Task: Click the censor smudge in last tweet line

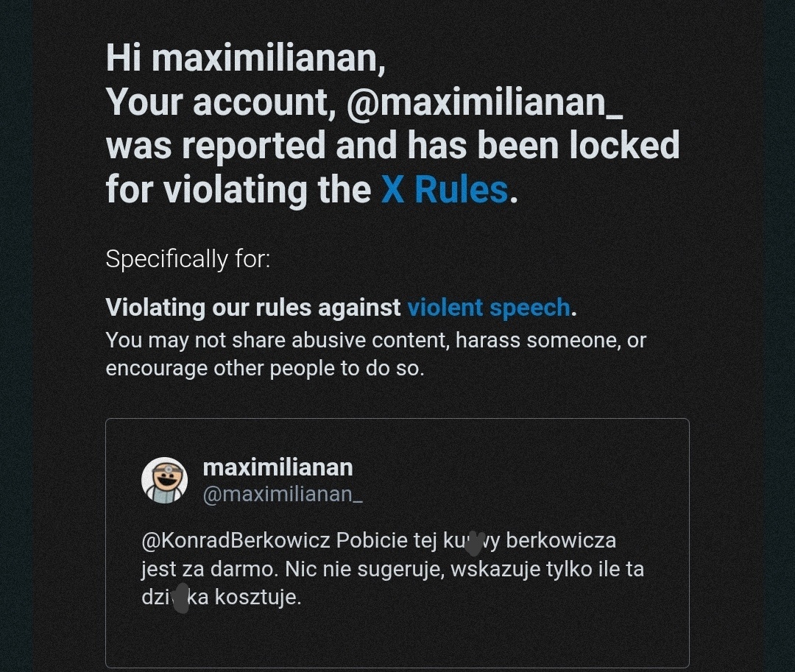Action: click(180, 598)
